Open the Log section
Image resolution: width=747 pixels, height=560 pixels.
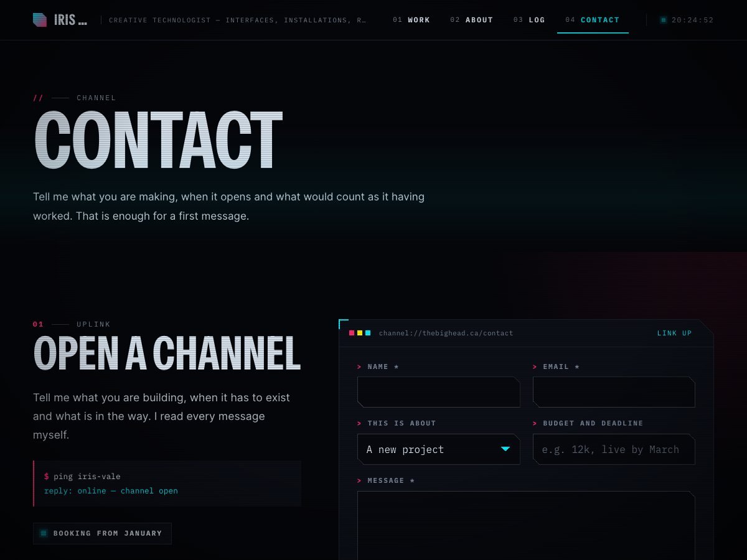point(529,20)
